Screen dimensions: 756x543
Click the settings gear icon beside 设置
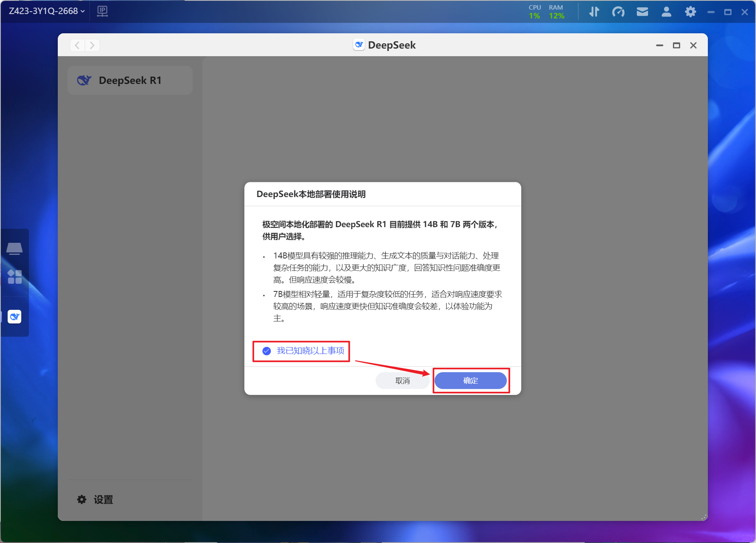[81, 500]
